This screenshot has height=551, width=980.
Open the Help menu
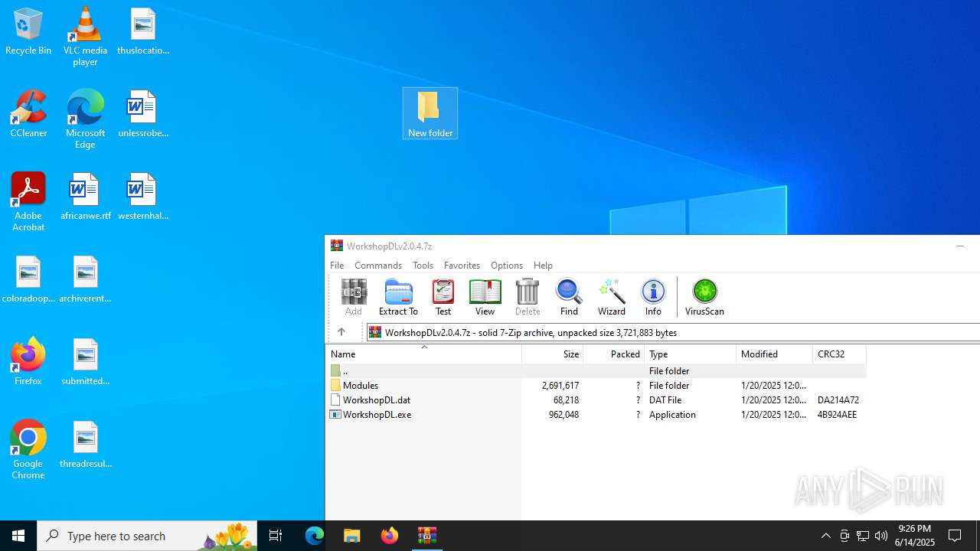point(543,265)
